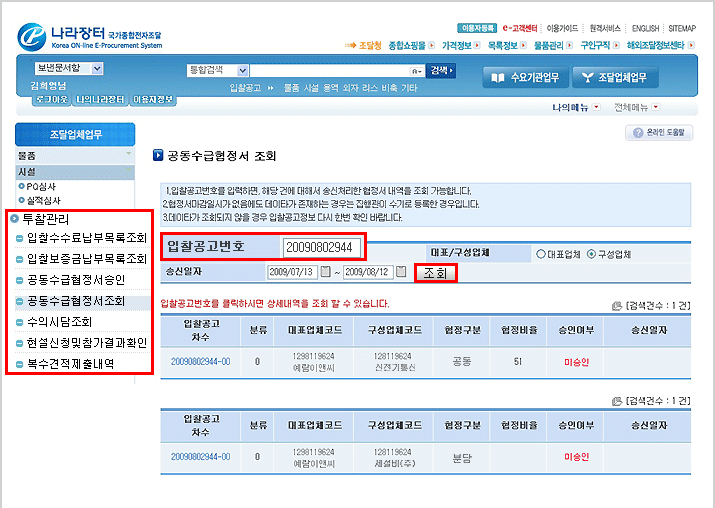Open the start-date calendar icon
715x508 pixels.
pos(325,272)
